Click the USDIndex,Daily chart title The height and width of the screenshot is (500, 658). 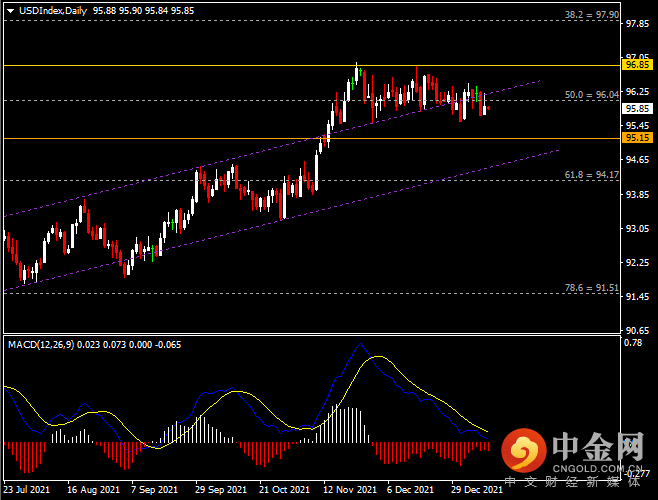pos(52,9)
